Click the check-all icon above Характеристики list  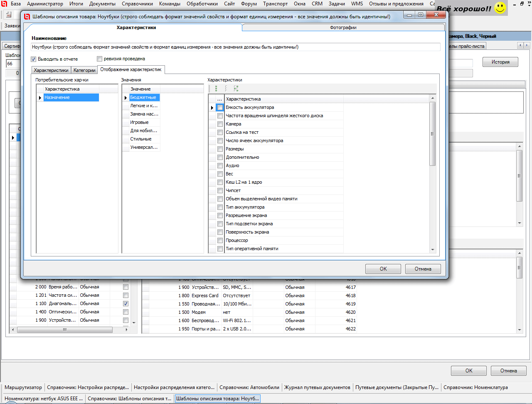216,89
